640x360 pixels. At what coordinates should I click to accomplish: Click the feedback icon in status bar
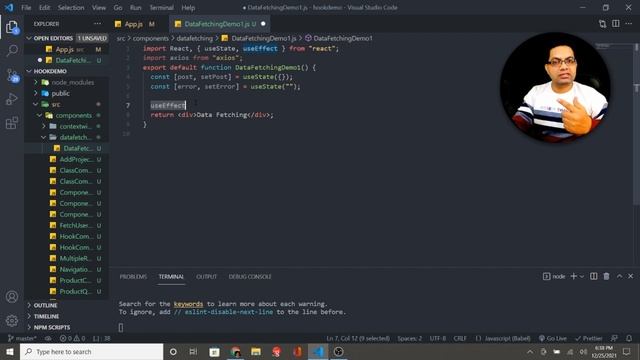click(x=614, y=338)
